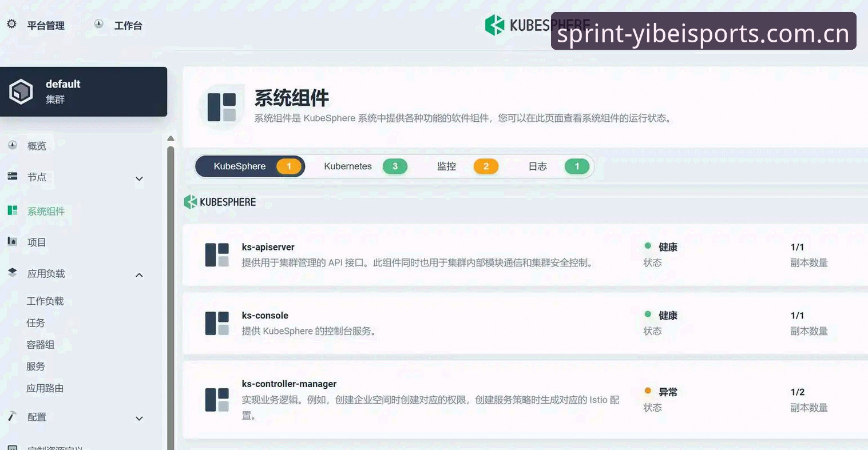Expand the 节点 nodes submenu chevron
The image size is (868, 450).
(139, 179)
